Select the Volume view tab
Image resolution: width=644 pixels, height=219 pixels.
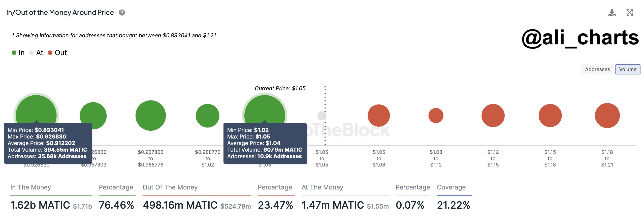(628, 69)
